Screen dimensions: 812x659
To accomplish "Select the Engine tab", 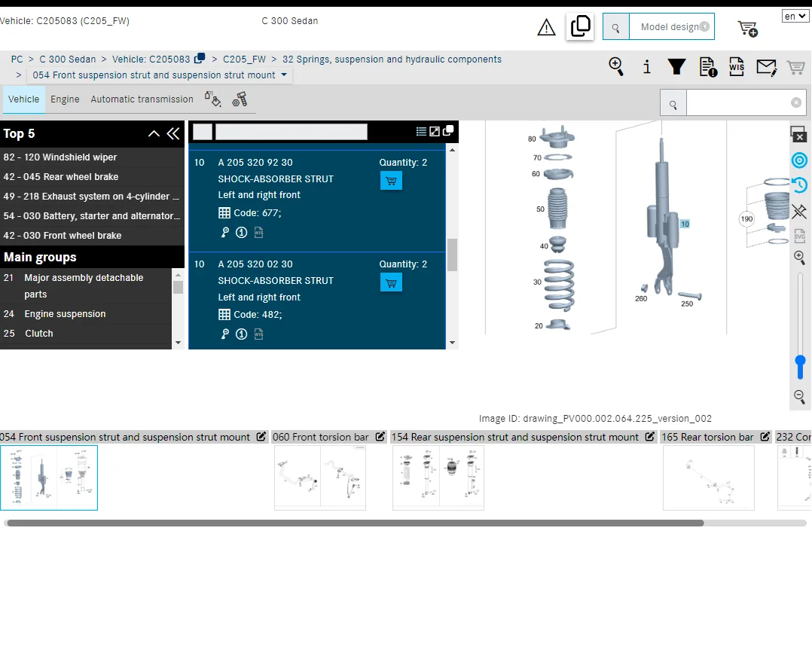I will coord(65,99).
